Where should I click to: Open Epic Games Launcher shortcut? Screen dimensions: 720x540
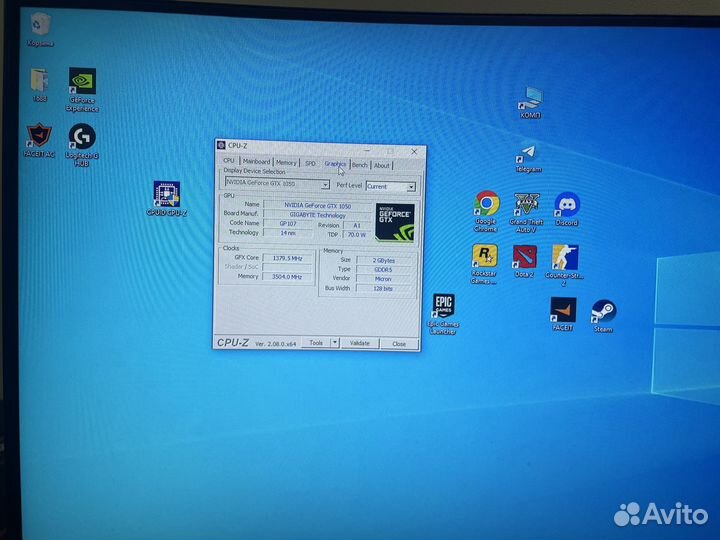click(443, 314)
